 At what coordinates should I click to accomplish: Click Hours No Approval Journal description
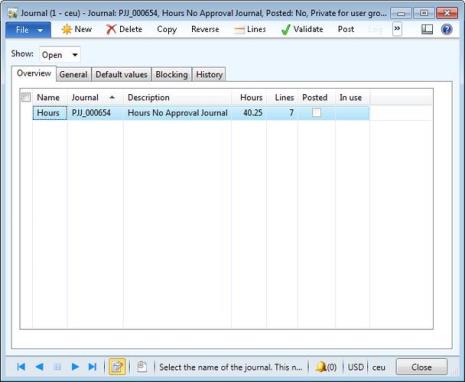pyautogui.click(x=177, y=113)
